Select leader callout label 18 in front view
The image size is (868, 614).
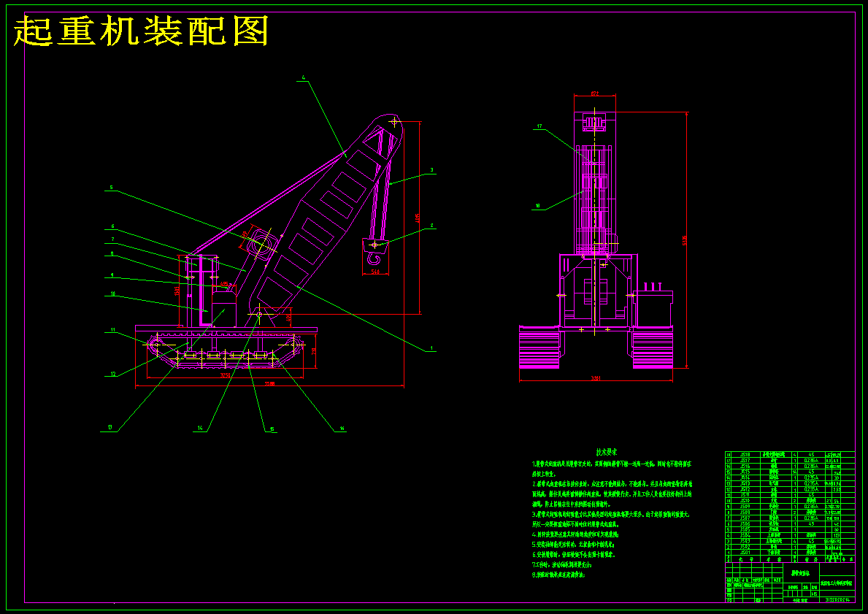tap(537, 205)
